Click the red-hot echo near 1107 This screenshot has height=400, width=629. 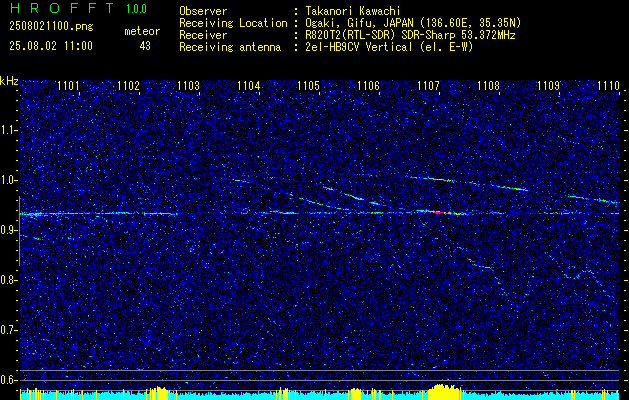[445, 212]
